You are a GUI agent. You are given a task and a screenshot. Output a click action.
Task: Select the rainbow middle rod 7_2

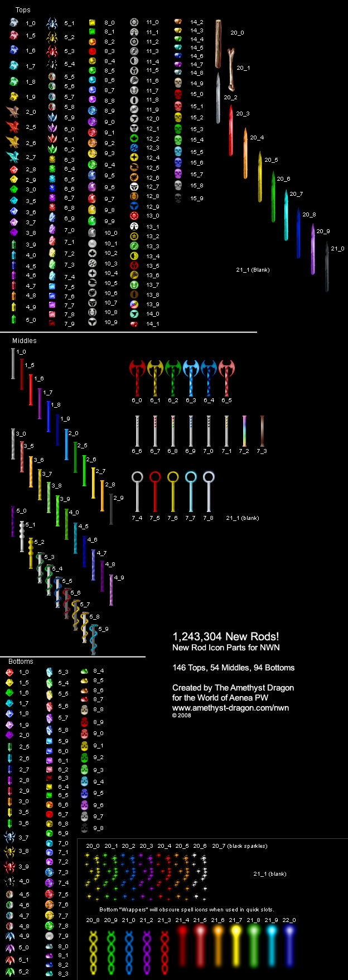coord(244,431)
